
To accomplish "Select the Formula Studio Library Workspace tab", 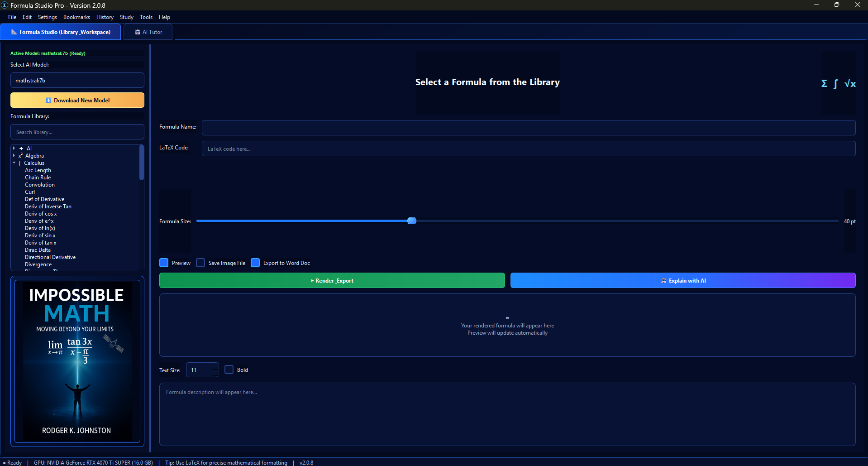I will 61,32.
